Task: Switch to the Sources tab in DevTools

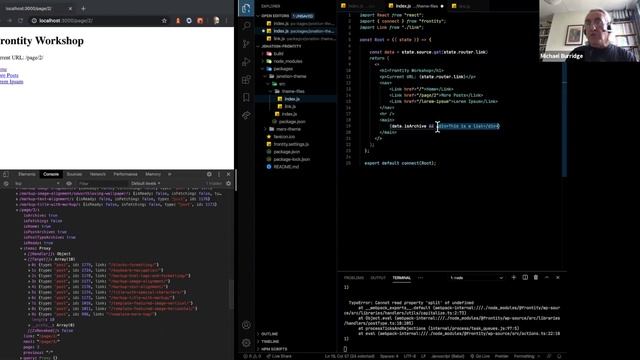Action: point(74,174)
